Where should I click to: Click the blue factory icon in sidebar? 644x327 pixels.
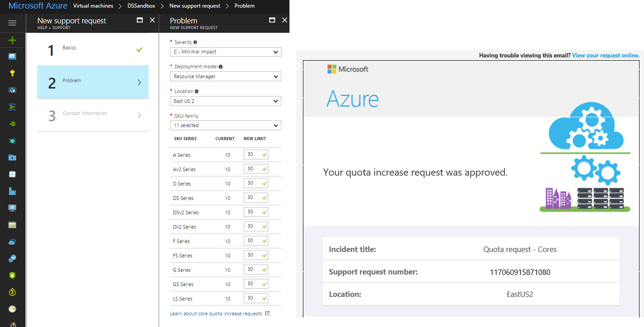tap(12, 191)
